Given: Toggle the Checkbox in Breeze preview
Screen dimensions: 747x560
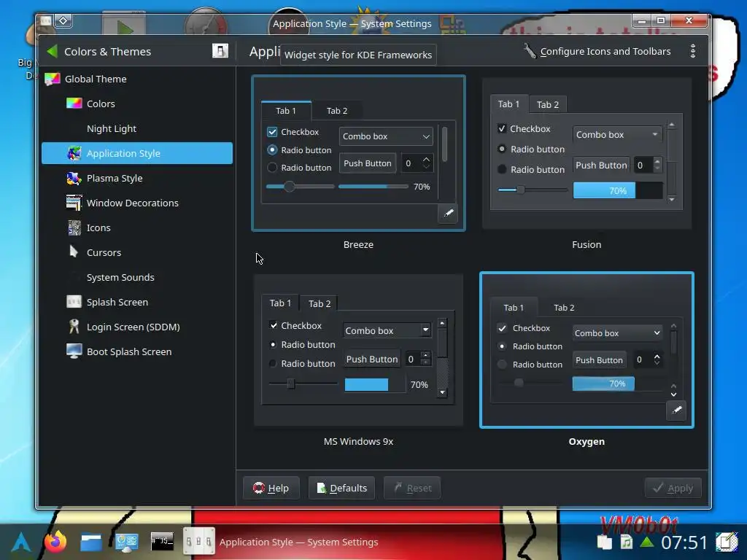Looking at the screenshot, I should (272, 132).
